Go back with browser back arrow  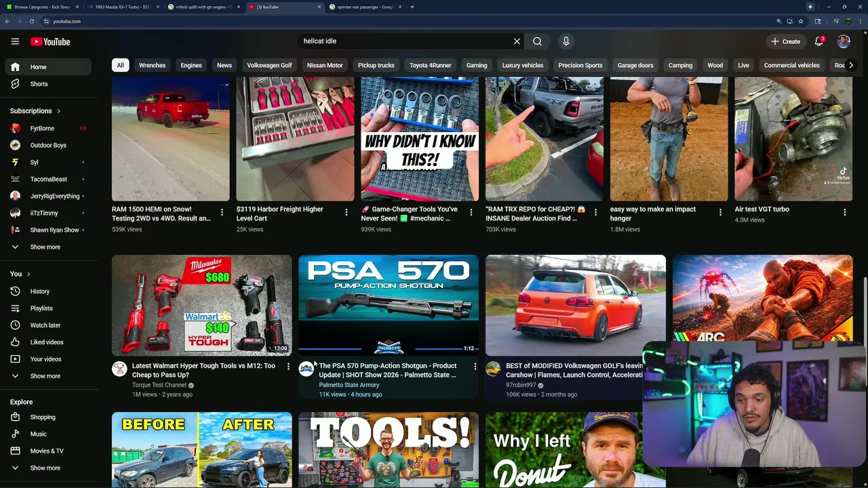point(7,21)
